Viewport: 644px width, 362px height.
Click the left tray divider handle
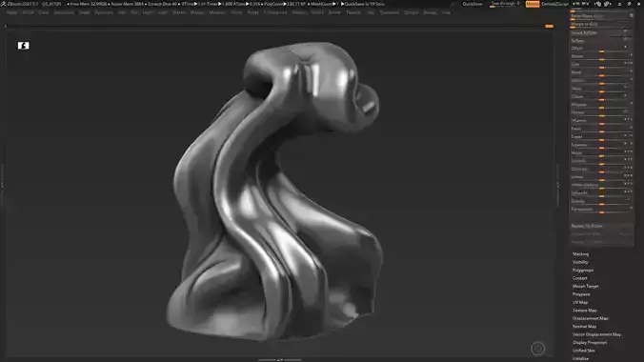point(2,185)
